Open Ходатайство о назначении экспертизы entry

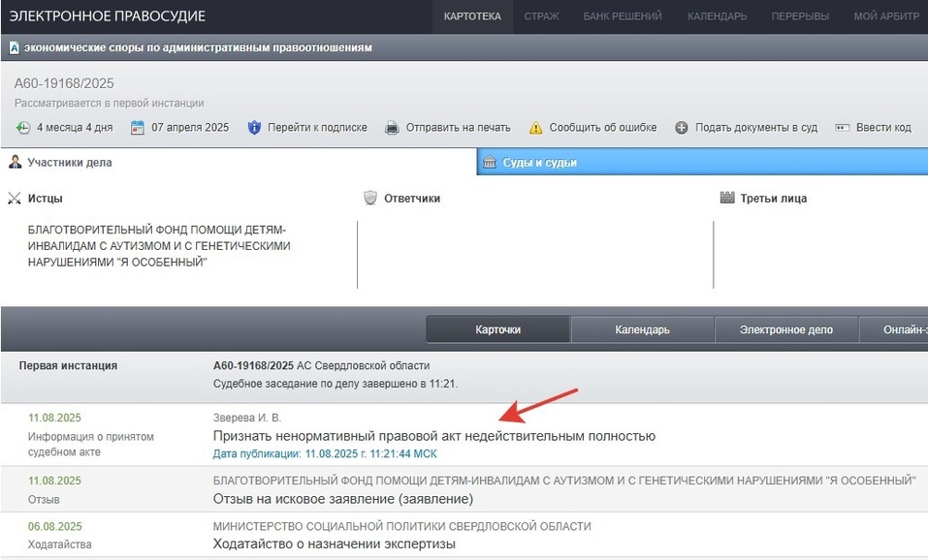(334, 544)
